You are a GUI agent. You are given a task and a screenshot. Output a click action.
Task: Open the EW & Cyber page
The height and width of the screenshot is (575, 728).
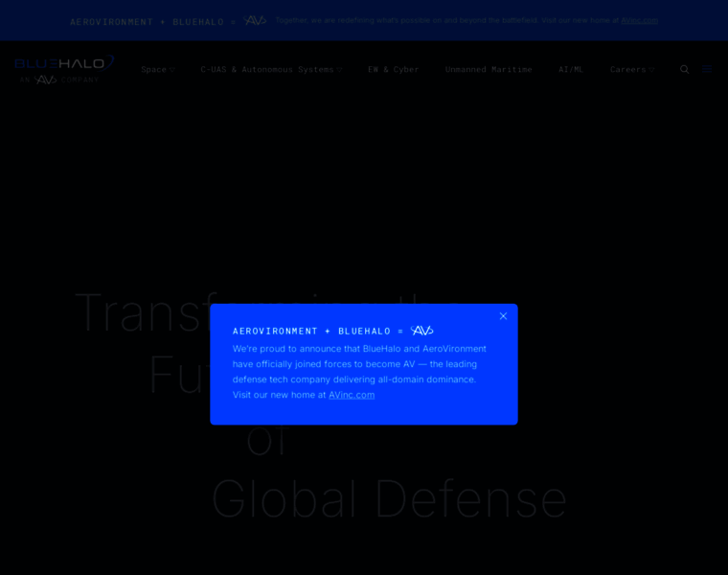394,70
